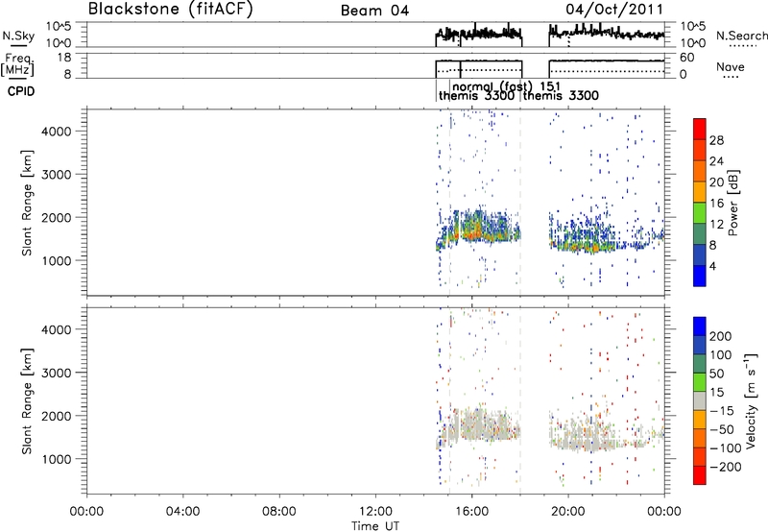Click the second themis 3300 CPID label

tap(561, 95)
